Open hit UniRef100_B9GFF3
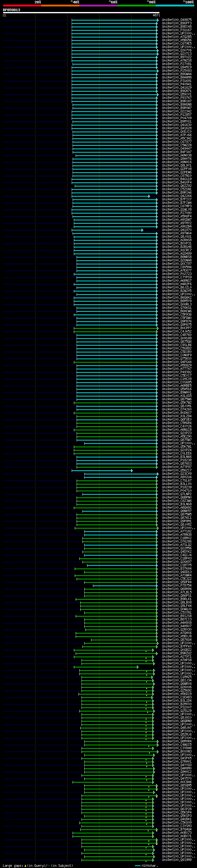 click(177, 23)
